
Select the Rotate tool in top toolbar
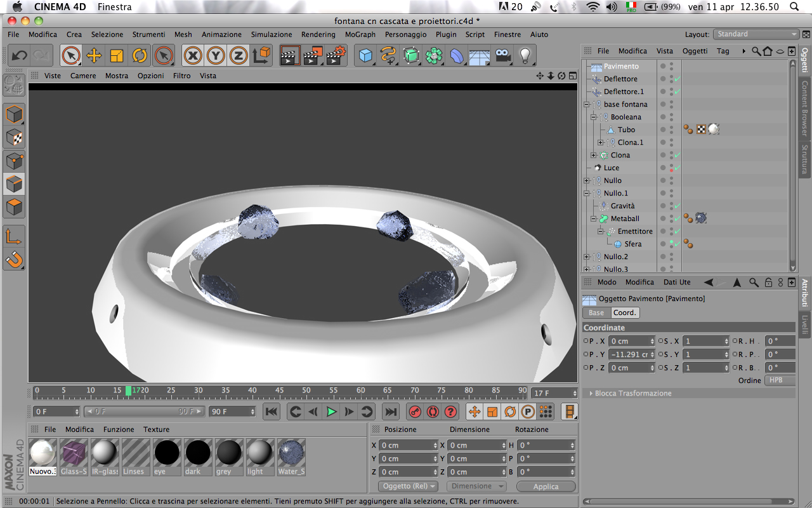[x=140, y=56]
